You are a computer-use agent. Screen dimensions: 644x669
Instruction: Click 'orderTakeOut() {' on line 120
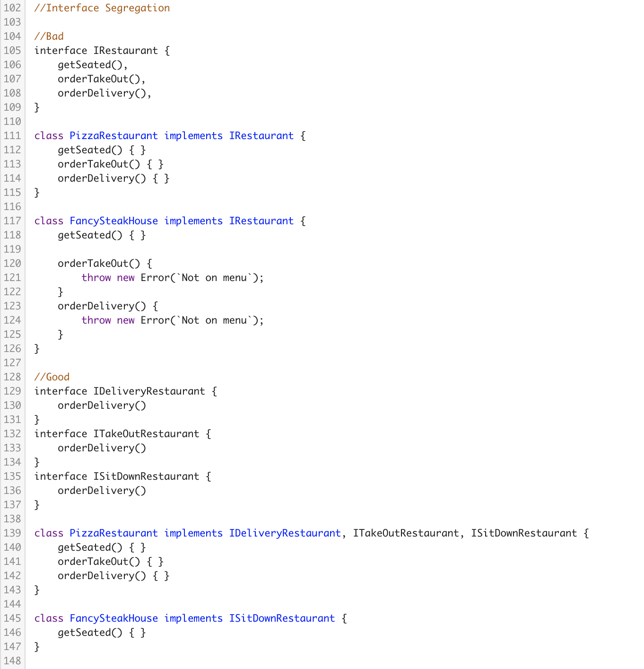(x=105, y=264)
